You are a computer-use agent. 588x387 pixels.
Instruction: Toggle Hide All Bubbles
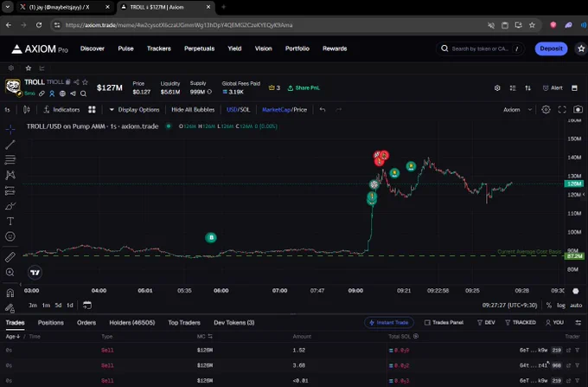pyautogui.click(x=193, y=110)
